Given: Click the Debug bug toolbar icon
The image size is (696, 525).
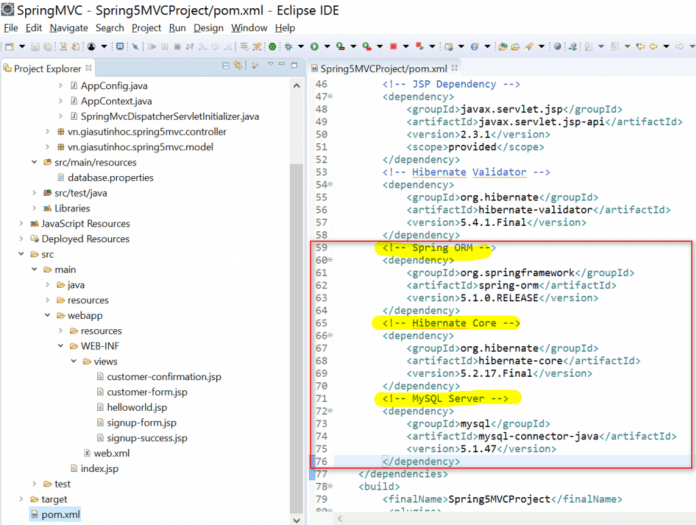Looking at the screenshot, I should (289, 46).
